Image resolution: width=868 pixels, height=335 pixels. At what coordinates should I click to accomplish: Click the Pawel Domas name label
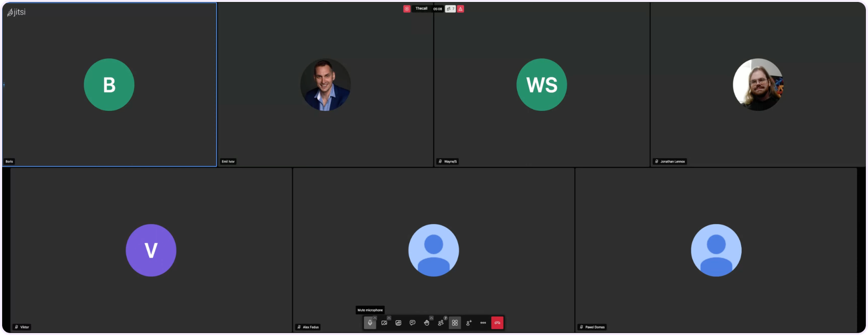[x=592, y=327]
